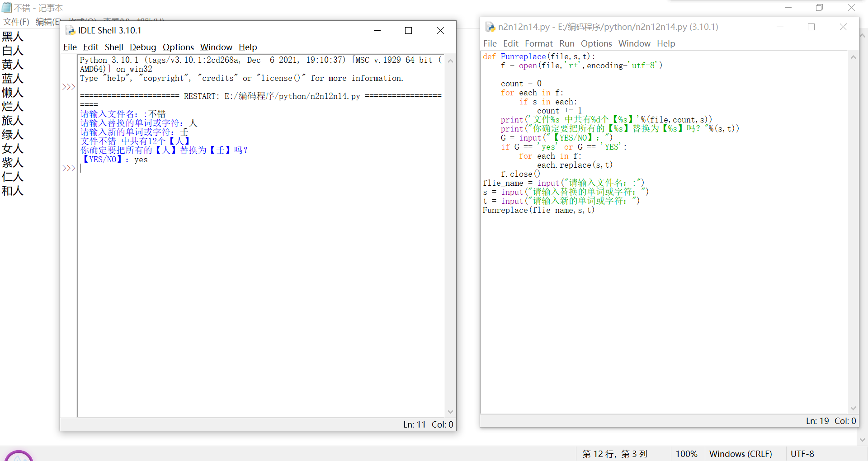This screenshot has height=461, width=868.
Task: Click editor scrollbar down arrow
Action: pos(853,408)
